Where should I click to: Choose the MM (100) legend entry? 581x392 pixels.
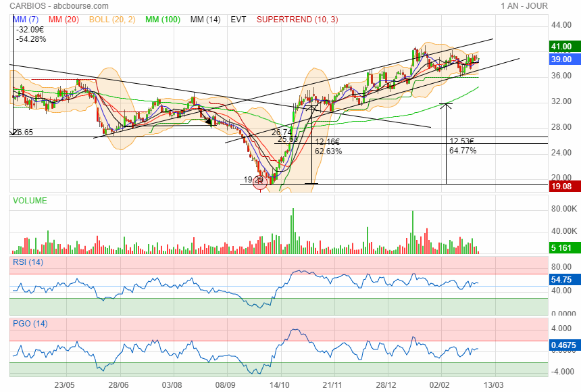coord(163,20)
